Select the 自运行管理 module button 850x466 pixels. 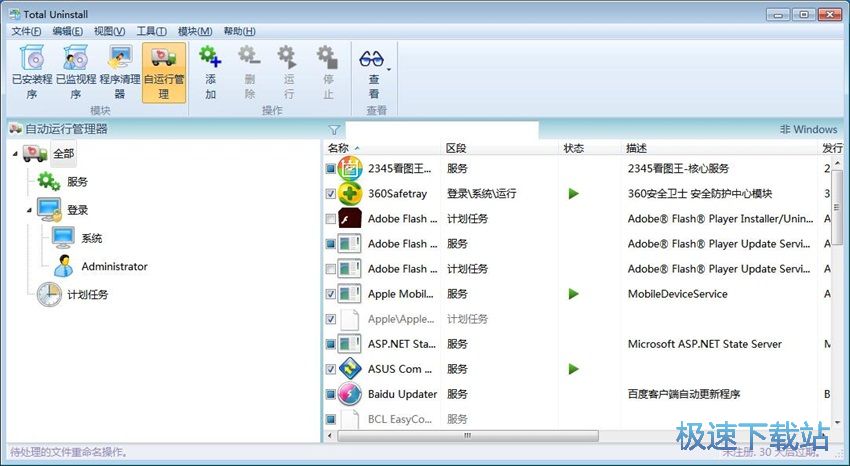point(164,73)
